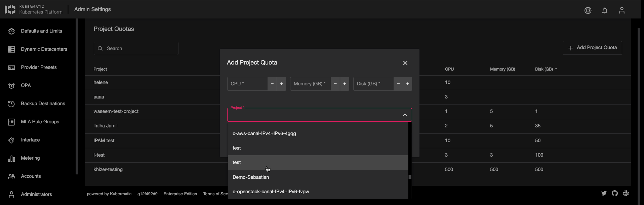Go to Provider Presets
This screenshot has width=644, height=205.
pyautogui.click(x=39, y=67)
